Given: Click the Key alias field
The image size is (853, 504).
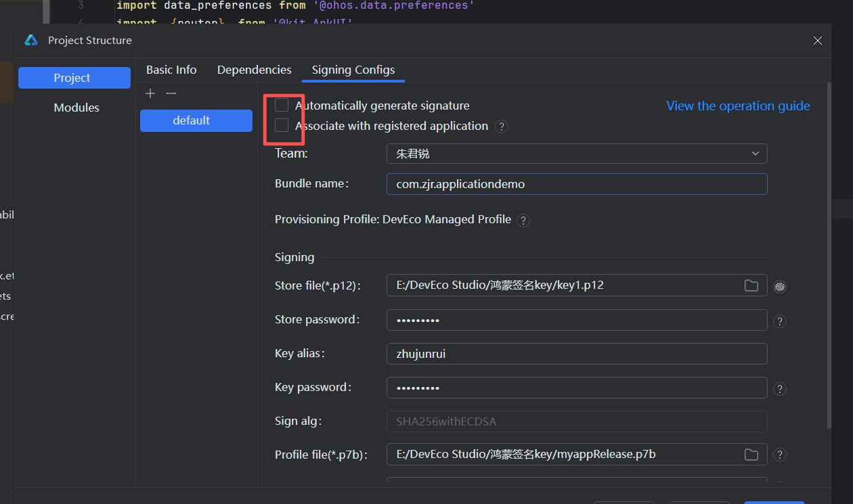Looking at the screenshot, I should (x=577, y=354).
